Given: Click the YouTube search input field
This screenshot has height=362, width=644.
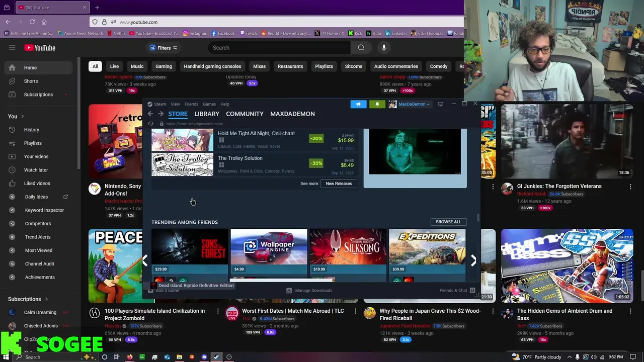Looking at the screenshot, I should coord(279,48).
